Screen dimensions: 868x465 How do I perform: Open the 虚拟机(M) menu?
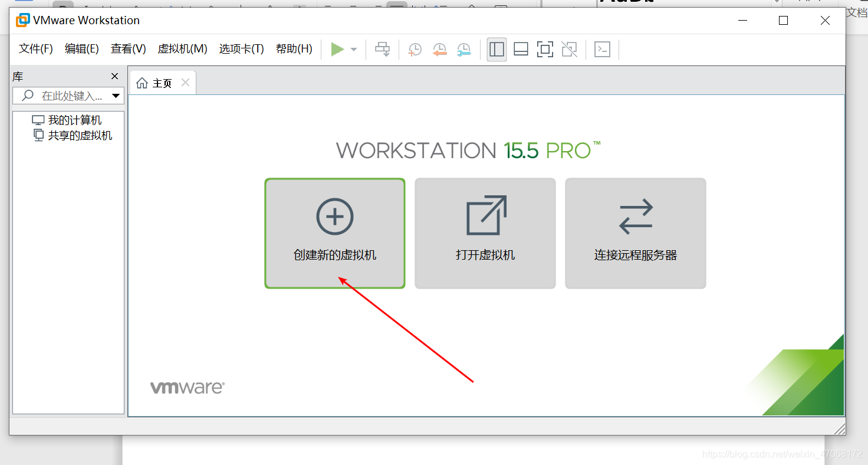pos(183,49)
